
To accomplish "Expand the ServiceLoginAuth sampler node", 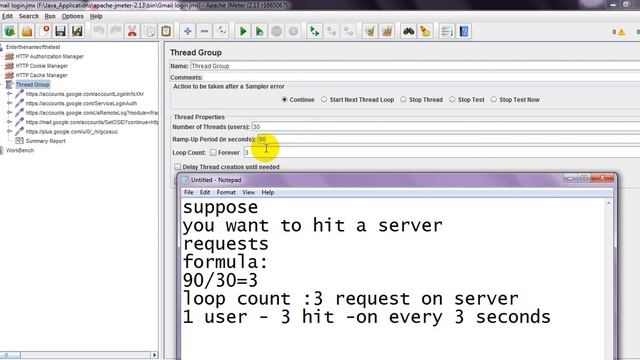I will click(x=9, y=103).
